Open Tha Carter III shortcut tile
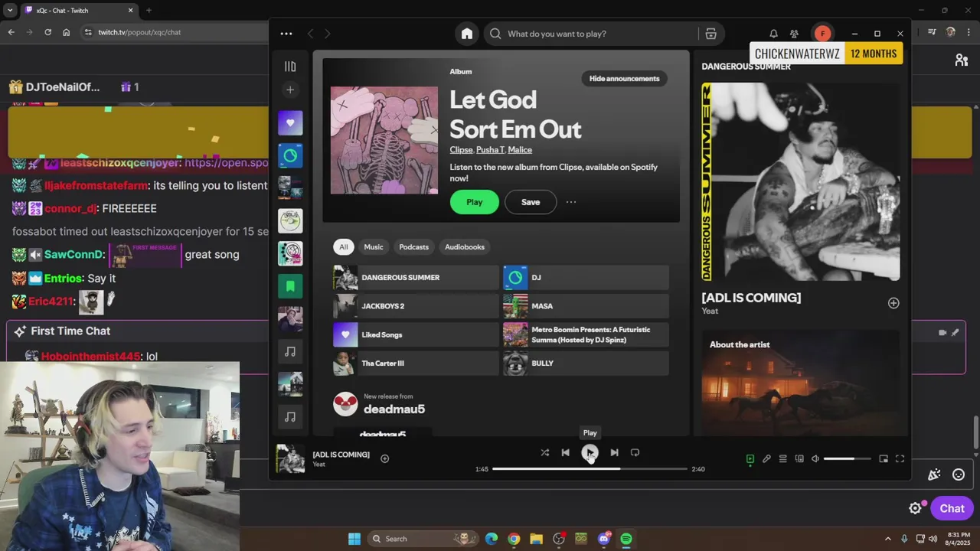The height and width of the screenshot is (551, 980). point(416,364)
